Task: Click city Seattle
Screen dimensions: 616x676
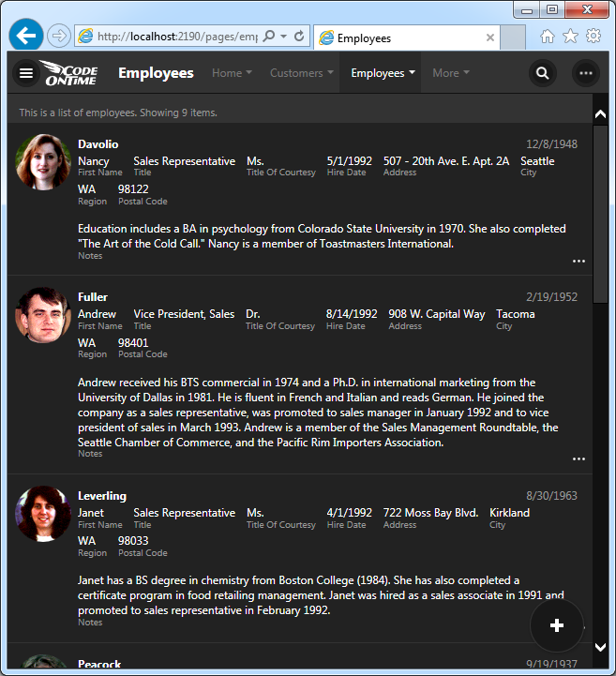Action: tap(537, 161)
